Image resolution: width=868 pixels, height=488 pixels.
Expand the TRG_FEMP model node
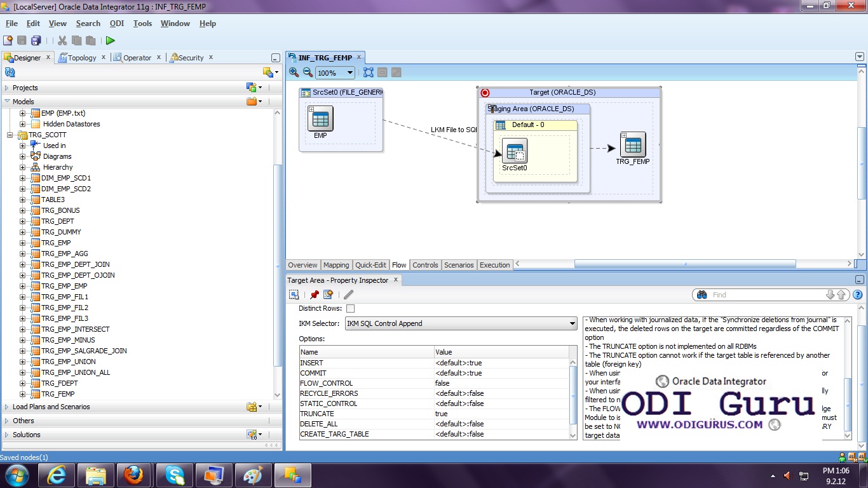pyautogui.click(x=23, y=394)
